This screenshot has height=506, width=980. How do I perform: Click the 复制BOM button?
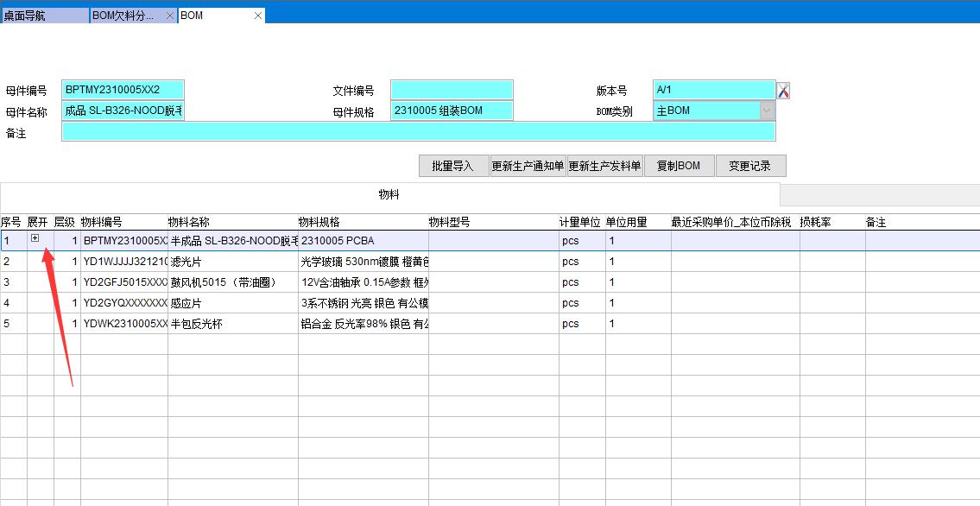click(x=679, y=166)
